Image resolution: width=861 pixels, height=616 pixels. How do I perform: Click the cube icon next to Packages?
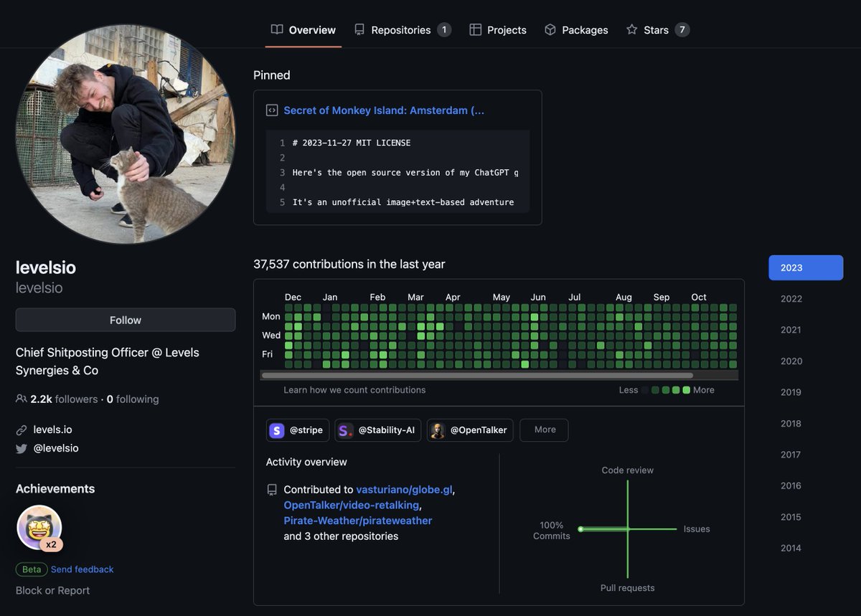[550, 29]
